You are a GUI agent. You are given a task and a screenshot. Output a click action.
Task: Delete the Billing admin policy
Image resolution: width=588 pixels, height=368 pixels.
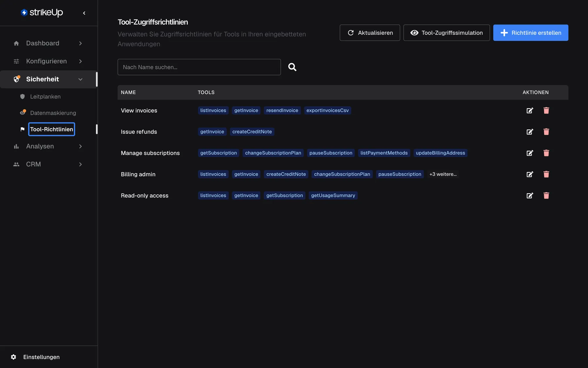[546, 174]
